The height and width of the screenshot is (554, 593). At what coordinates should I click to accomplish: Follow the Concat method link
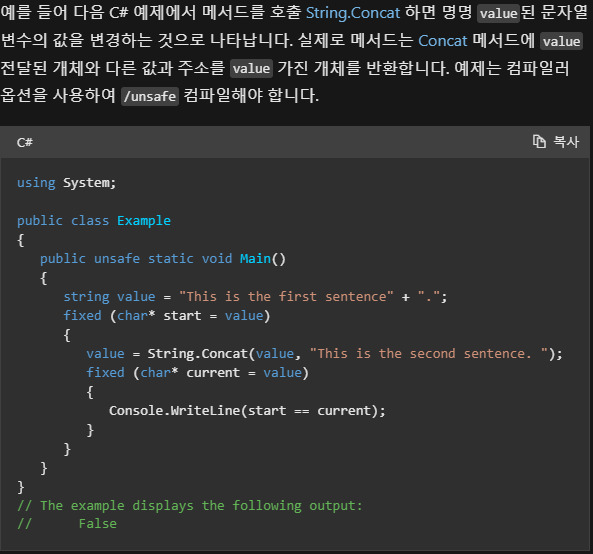click(x=442, y=41)
